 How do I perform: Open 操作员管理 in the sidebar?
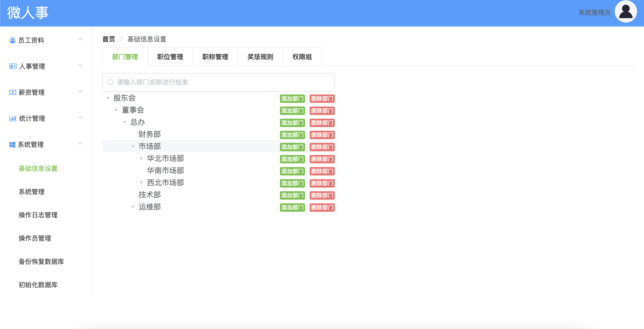tap(35, 238)
